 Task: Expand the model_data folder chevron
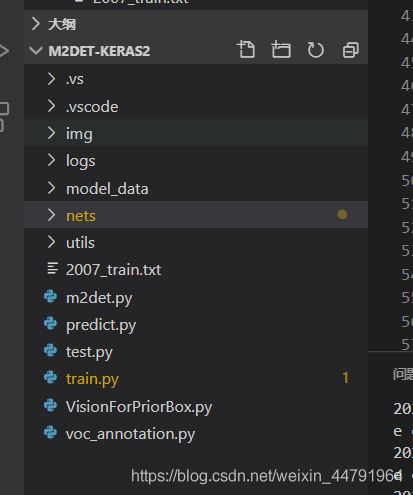click(x=51, y=188)
